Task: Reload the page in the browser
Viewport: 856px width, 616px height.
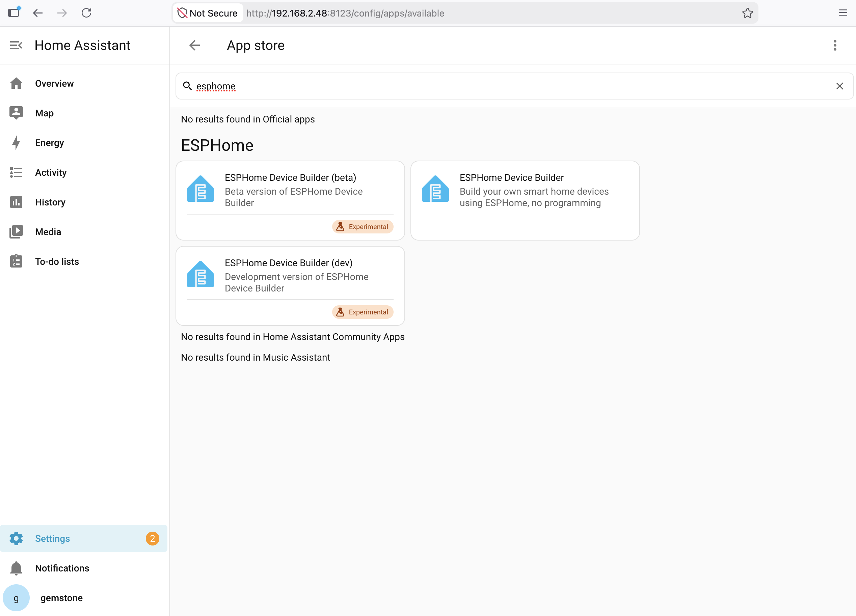Action: click(86, 13)
